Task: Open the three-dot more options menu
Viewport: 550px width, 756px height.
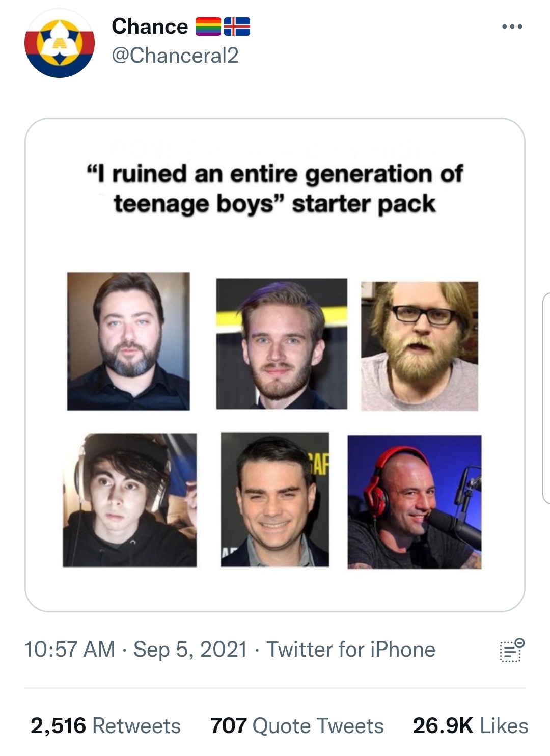Action: (x=512, y=26)
